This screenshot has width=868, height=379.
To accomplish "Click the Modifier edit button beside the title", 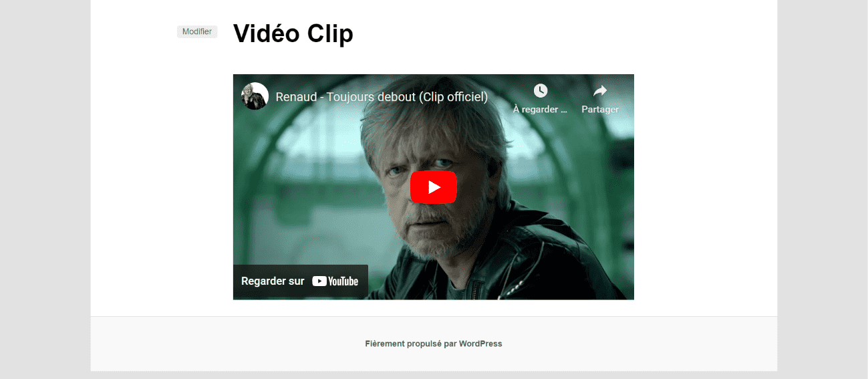I will pos(197,32).
